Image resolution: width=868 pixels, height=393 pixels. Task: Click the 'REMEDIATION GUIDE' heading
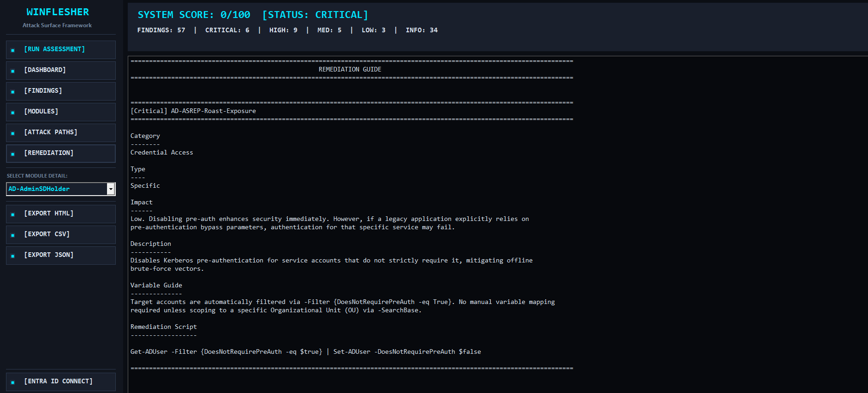[350, 69]
